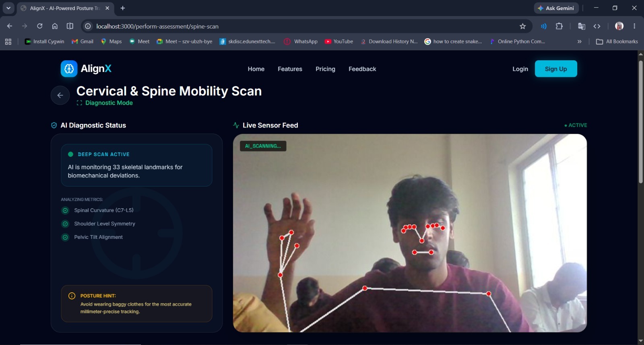Viewport: 644px width, 345px height.
Task: Click the browser back navigation arrow
Action: pyautogui.click(x=10, y=26)
